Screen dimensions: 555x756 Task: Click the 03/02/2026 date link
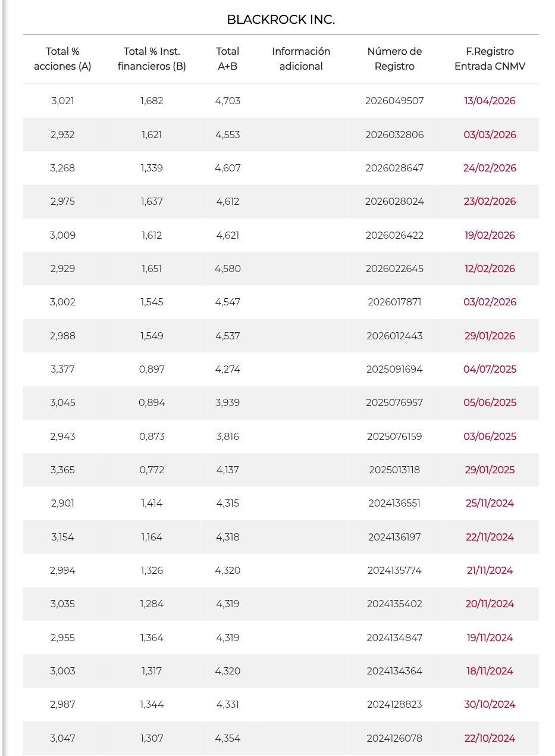pos(490,302)
